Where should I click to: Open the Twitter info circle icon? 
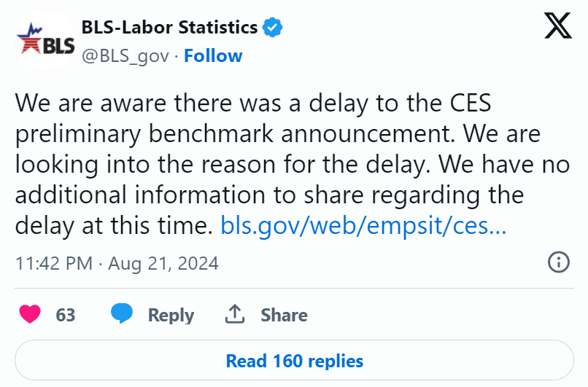[559, 262]
